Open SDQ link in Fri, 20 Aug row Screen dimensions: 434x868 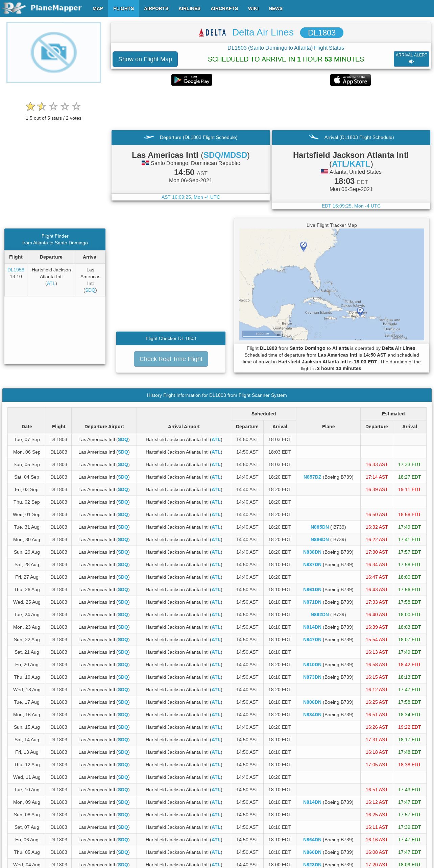tap(123, 665)
